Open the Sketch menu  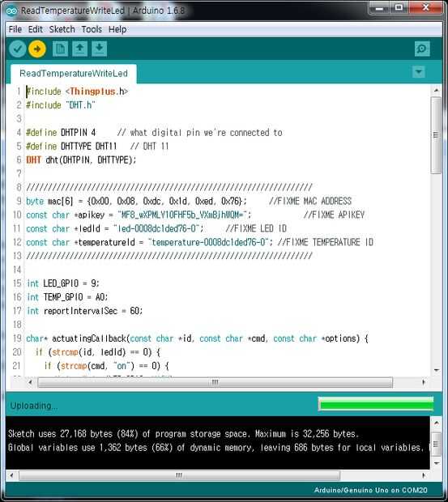pyautogui.click(x=62, y=29)
